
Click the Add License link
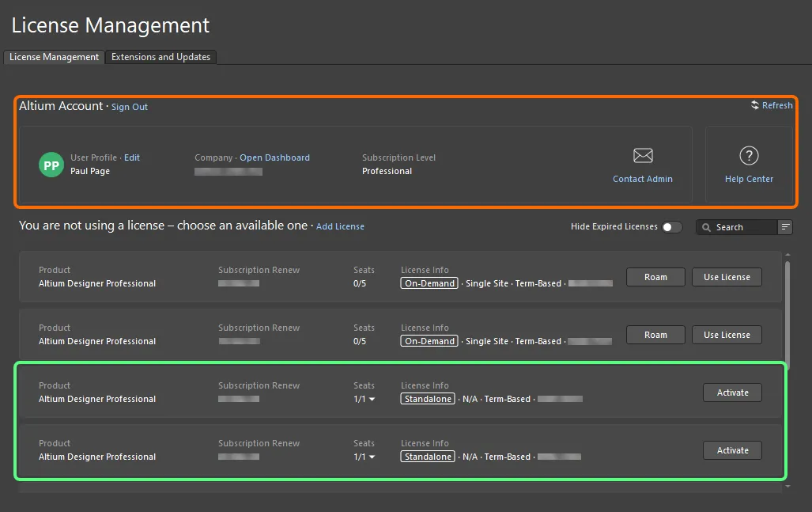coord(340,226)
